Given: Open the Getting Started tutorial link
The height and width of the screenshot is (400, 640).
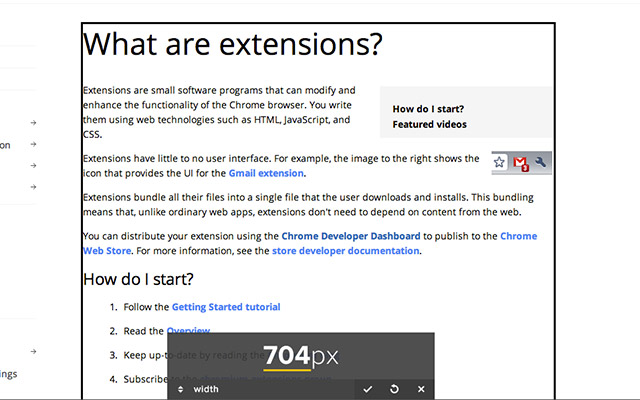Looking at the screenshot, I should (x=226, y=307).
